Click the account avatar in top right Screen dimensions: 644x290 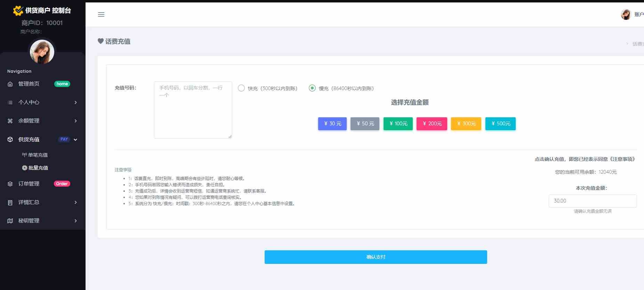pyautogui.click(x=626, y=15)
